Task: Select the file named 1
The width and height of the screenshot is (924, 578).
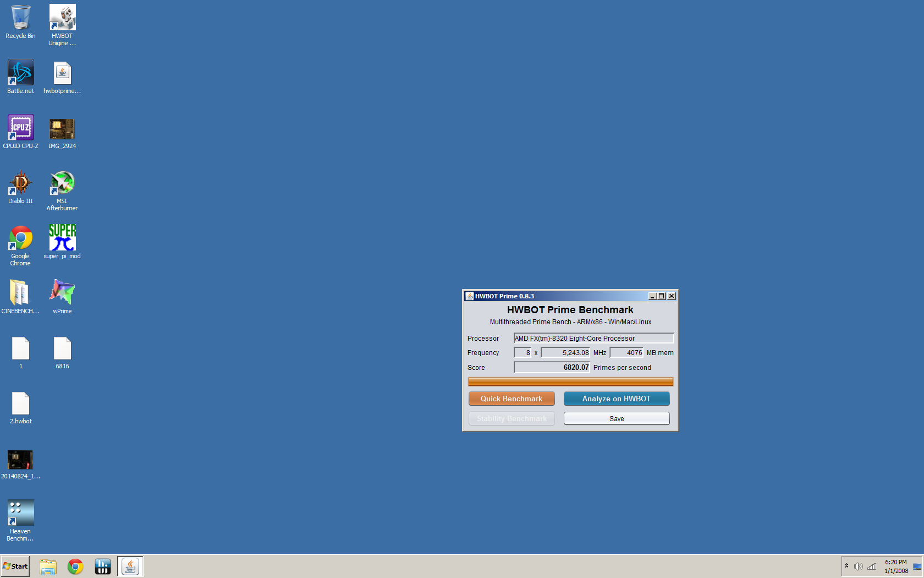Action: (20, 352)
